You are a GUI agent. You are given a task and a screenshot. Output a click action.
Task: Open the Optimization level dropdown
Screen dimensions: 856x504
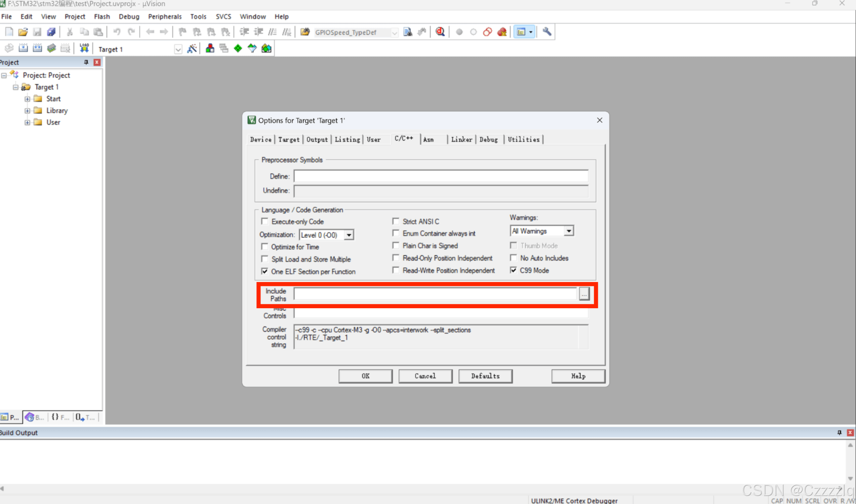point(349,235)
